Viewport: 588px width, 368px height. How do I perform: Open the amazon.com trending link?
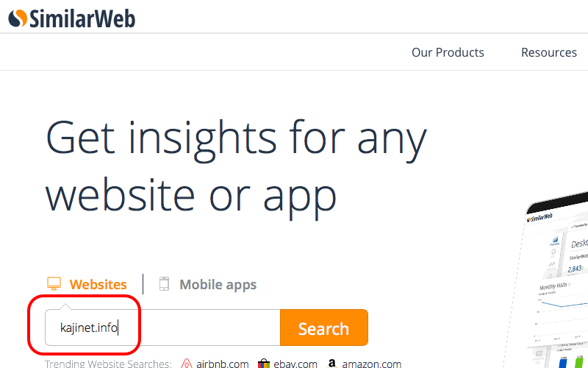tap(371, 364)
